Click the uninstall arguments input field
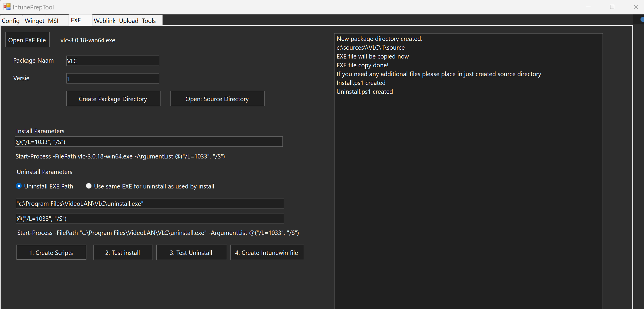 click(150, 218)
